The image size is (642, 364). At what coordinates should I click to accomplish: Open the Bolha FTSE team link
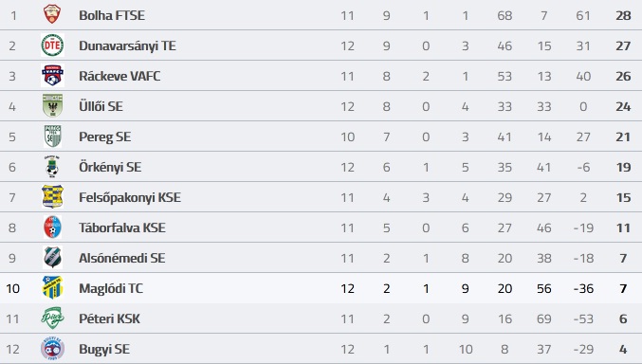[112, 15]
